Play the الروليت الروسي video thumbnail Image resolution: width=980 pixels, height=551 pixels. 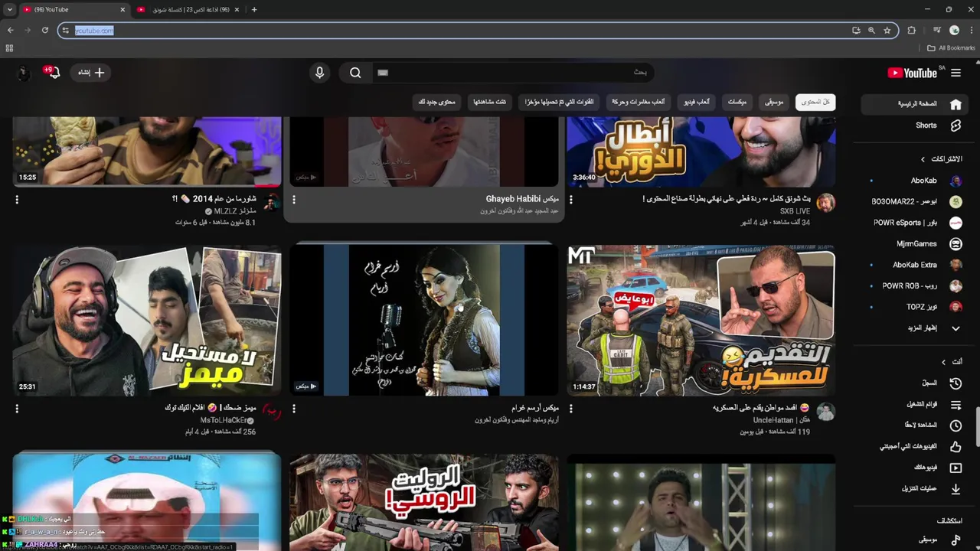click(x=424, y=502)
